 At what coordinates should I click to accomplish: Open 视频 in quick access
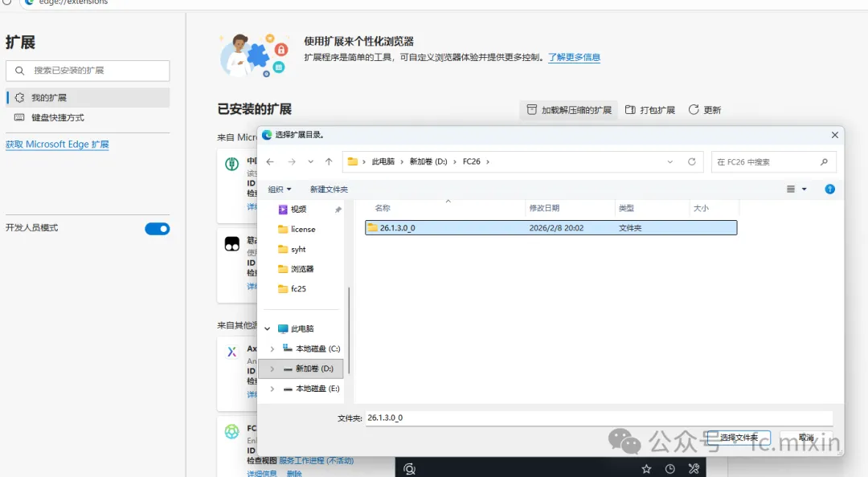coord(299,209)
